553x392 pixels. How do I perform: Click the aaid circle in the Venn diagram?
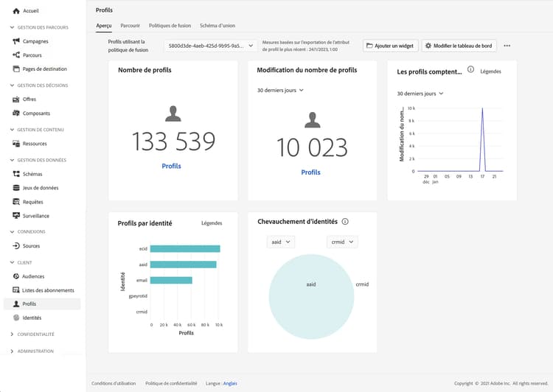pyautogui.click(x=311, y=297)
